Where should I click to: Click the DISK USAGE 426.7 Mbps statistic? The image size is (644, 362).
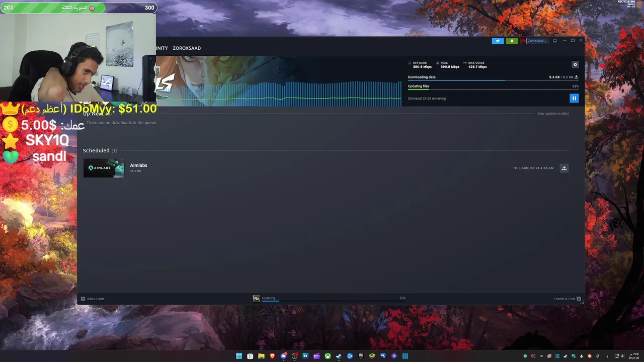tap(475, 65)
